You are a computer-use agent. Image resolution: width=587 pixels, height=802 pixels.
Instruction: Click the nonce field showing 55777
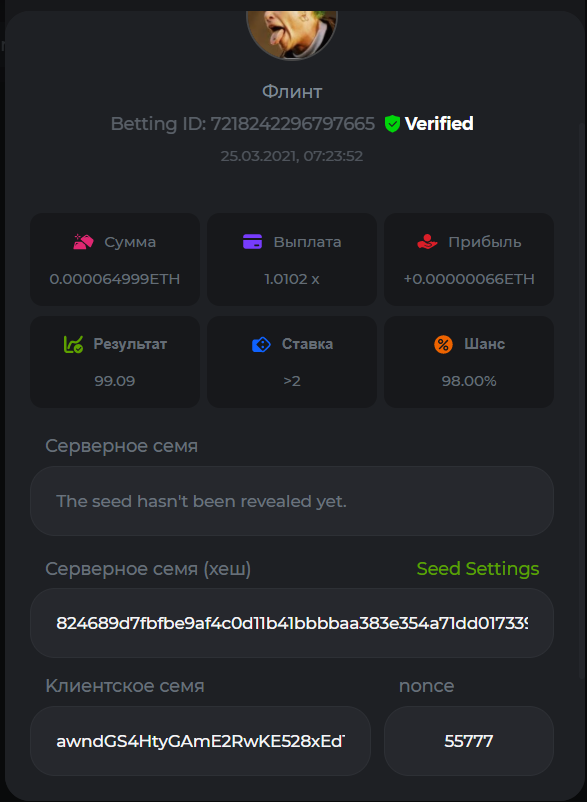pyautogui.click(x=469, y=741)
